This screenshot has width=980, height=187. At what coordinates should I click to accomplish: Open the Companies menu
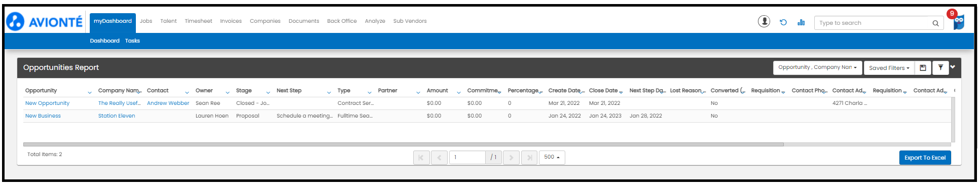(265, 21)
